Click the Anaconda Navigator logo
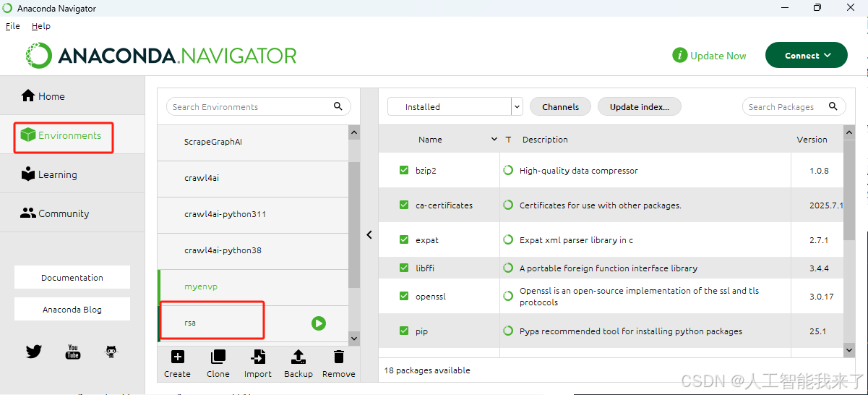This screenshot has height=395, width=868. click(x=161, y=56)
